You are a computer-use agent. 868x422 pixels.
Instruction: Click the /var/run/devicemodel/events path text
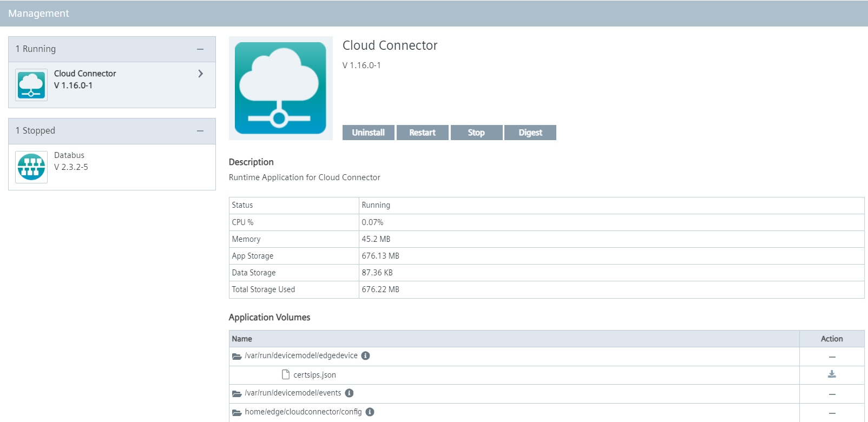point(293,393)
